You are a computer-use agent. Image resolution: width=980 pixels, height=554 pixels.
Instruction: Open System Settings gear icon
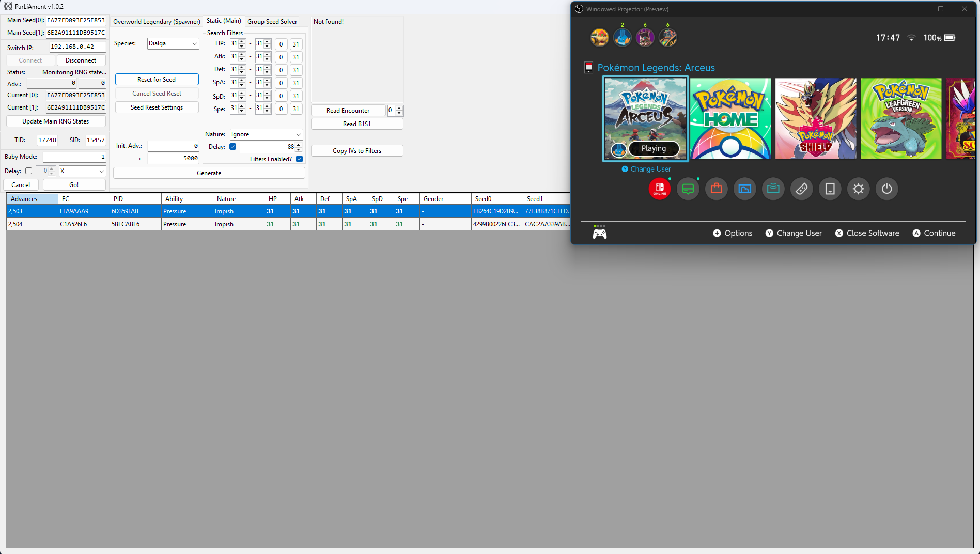tap(858, 189)
